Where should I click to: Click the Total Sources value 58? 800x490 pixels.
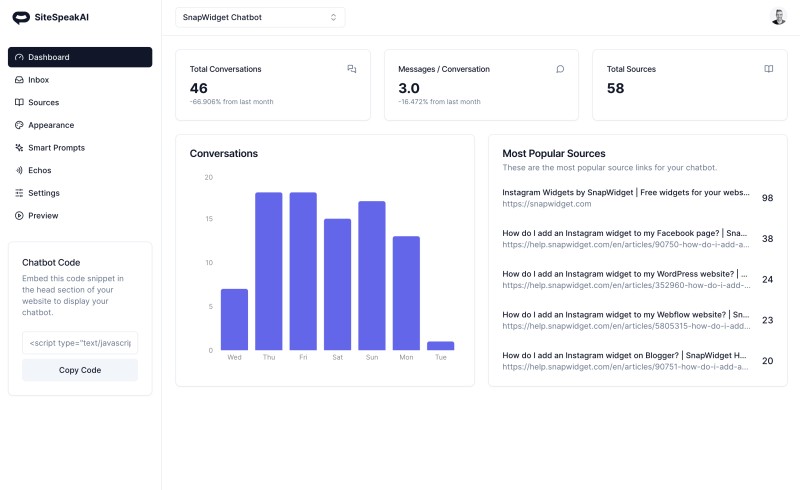point(615,88)
